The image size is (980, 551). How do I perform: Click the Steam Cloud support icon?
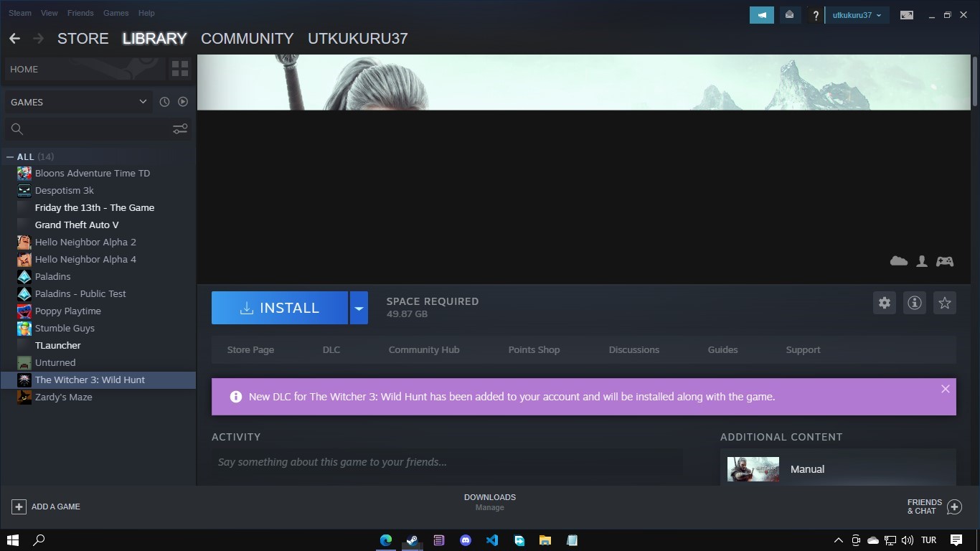coord(899,261)
